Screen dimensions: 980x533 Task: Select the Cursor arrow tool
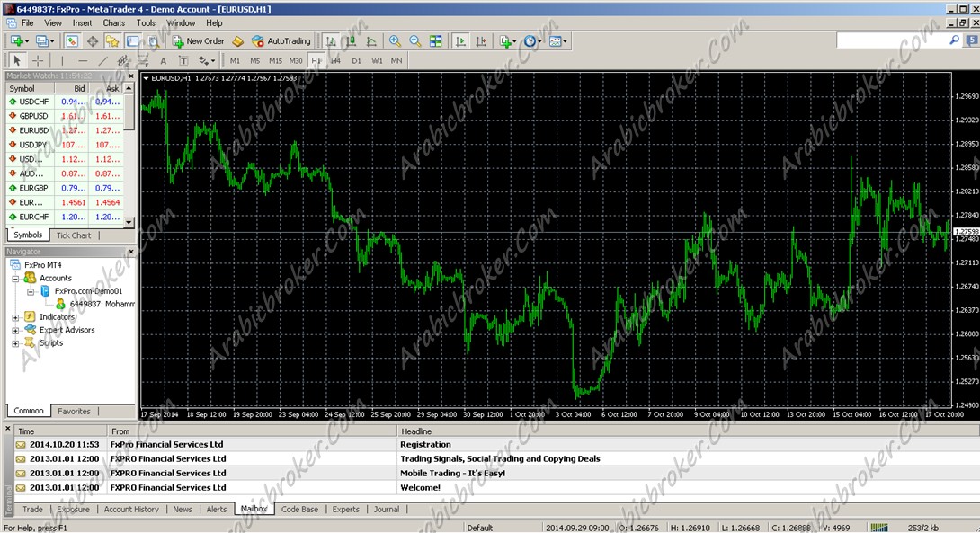coord(17,60)
